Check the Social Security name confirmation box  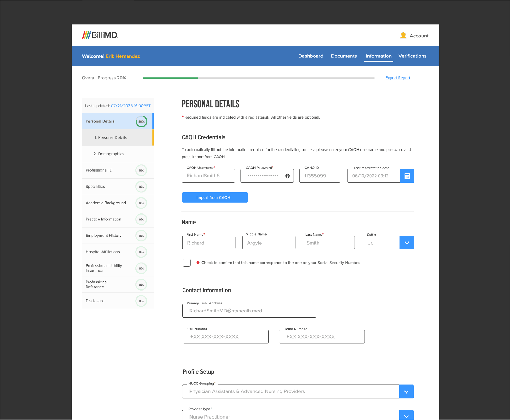[x=187, y=262]
